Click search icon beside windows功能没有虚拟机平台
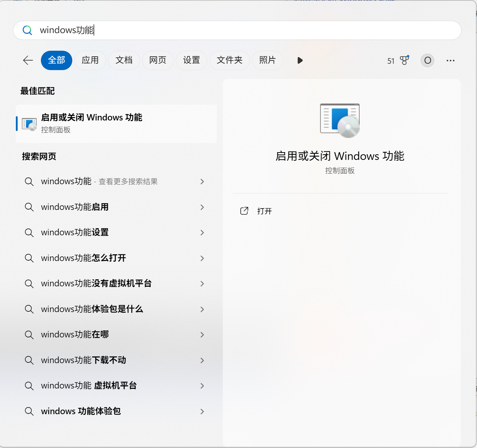The image size is (477, 448). pyautogui.click(x=29, y=284)
